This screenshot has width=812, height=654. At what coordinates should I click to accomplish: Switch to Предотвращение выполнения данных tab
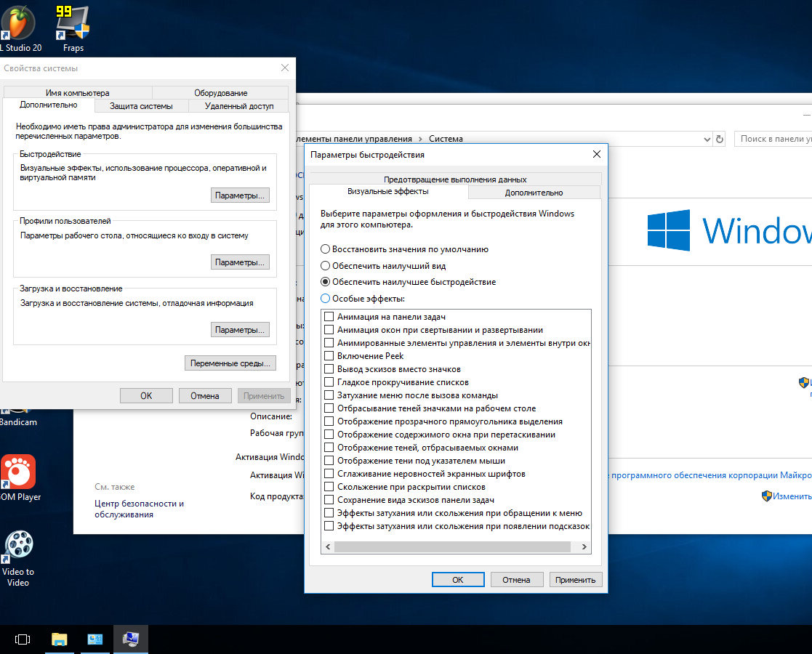coord(454,179)
